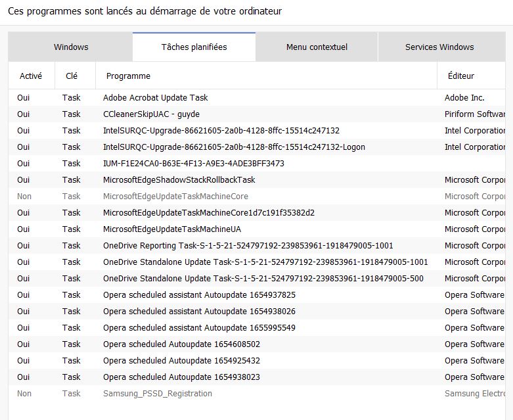This screenshot has height=420, width=513.
Task: Click "Task" key cell of CCleanerSkipUAC row
Action: [72, 114]
